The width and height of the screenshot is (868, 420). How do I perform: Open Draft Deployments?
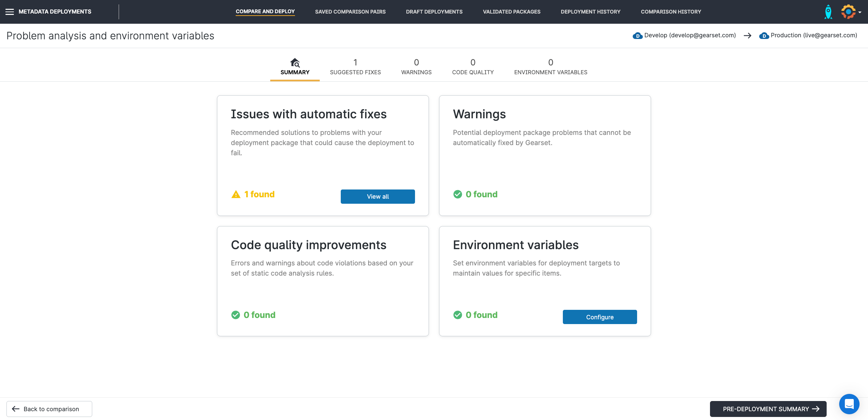click(434, 12)
